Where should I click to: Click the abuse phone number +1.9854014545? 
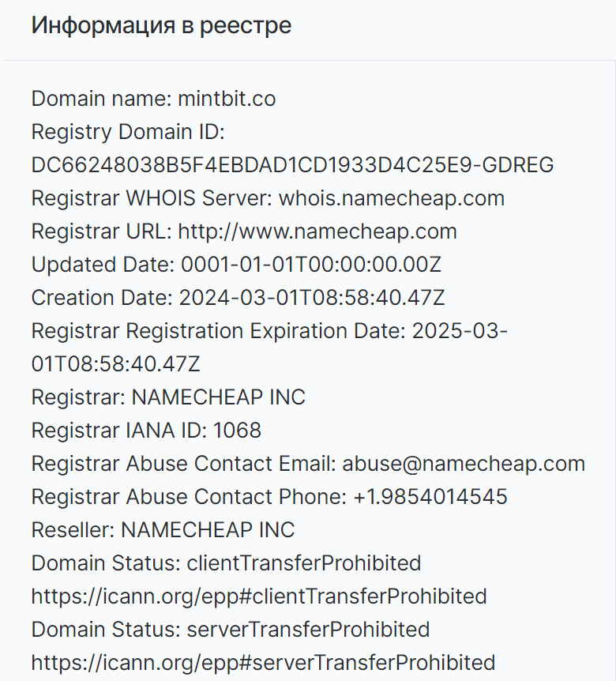click(430, 497)
